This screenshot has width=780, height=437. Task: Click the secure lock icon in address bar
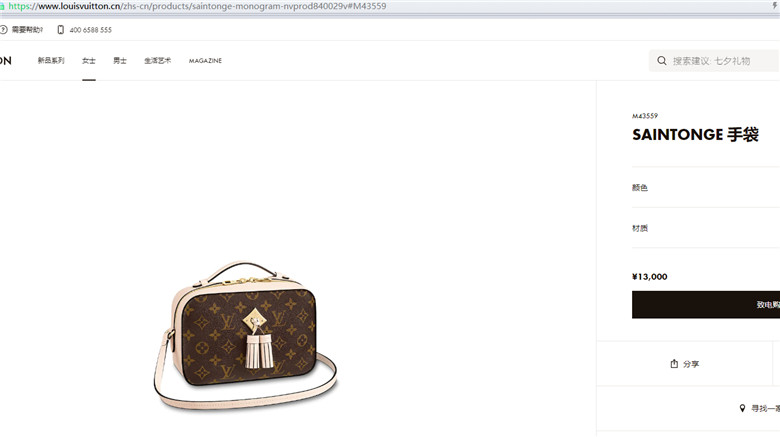point(2,6)
